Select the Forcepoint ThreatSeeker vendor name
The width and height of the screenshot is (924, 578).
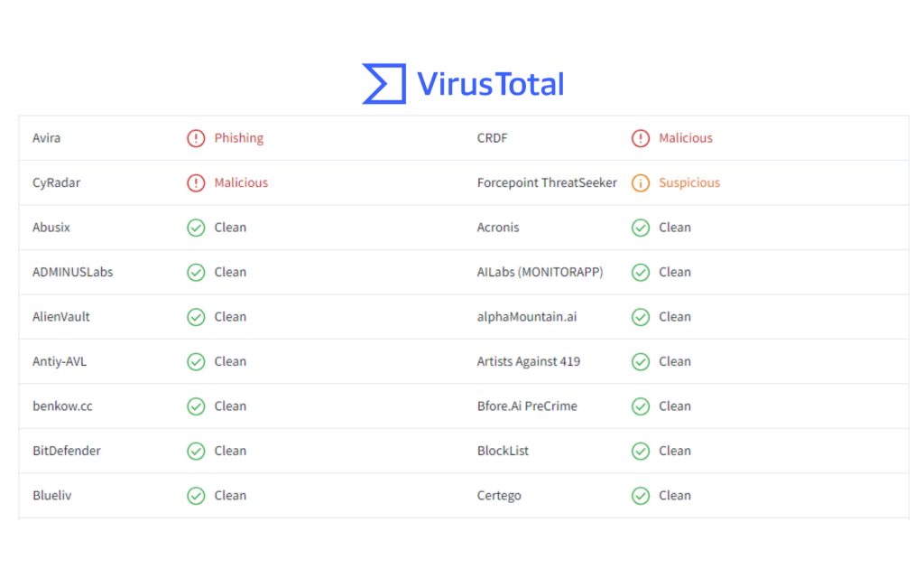(547, 182)
